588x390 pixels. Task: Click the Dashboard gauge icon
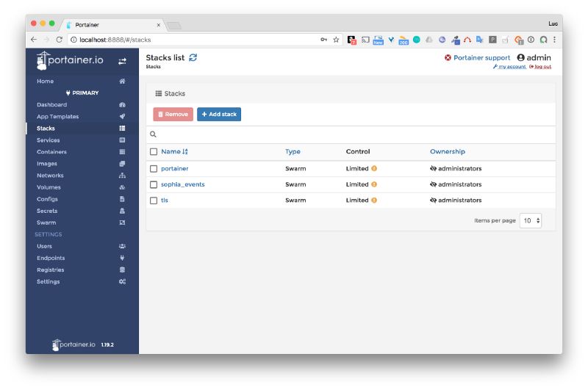tap(122, 105)
